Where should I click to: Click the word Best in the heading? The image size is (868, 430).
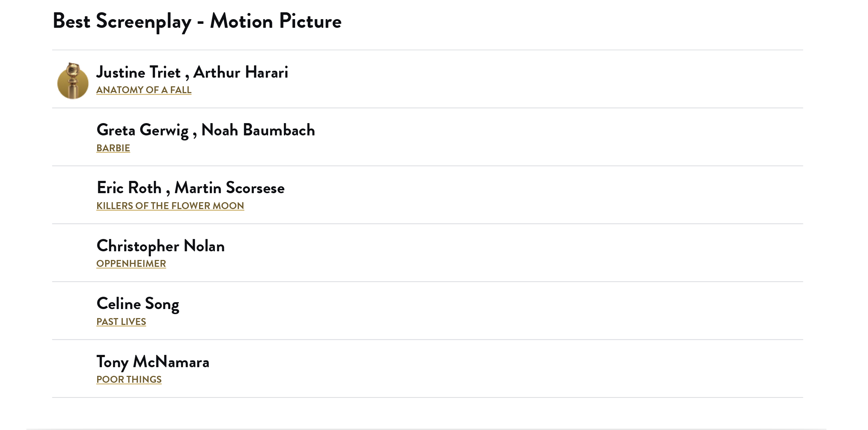(x=72, y=21)
